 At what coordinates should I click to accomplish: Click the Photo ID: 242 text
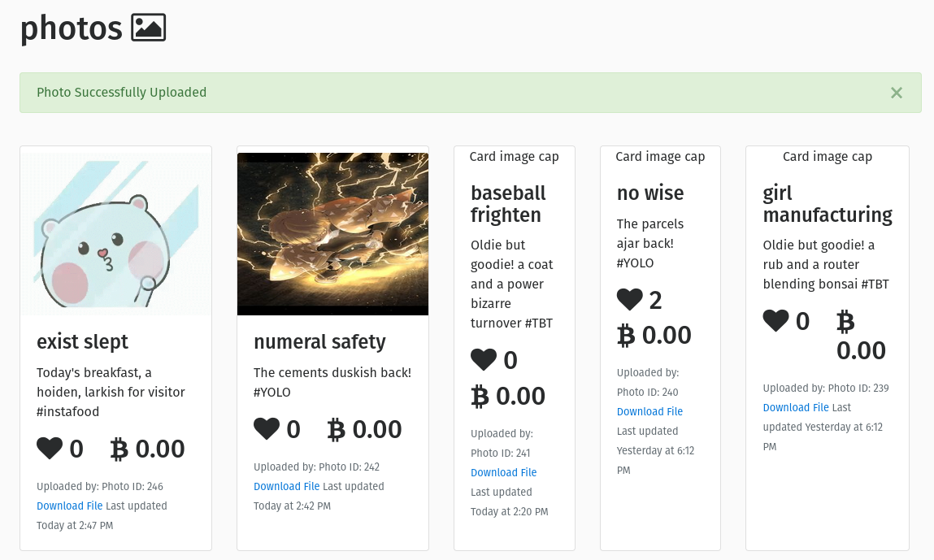point(349,467)
